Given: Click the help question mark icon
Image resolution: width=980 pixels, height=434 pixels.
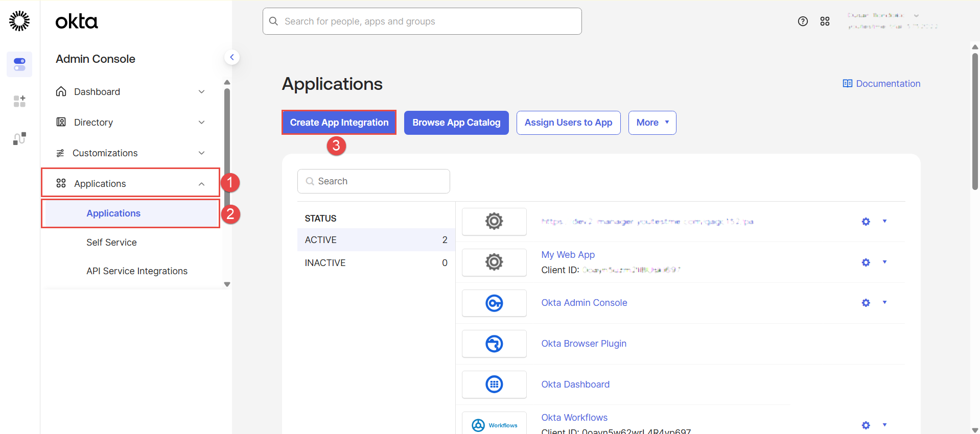Looking at the screenshot, I should (803, 21).
